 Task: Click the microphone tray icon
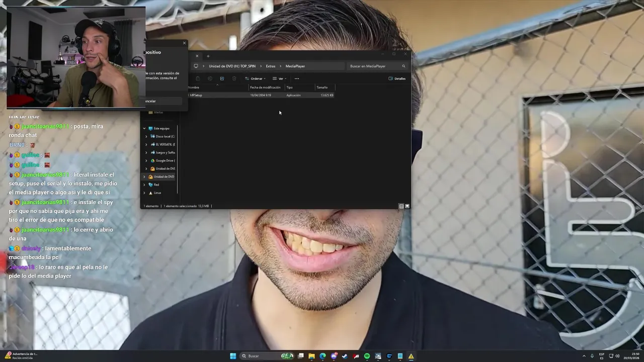coord(592,356)
